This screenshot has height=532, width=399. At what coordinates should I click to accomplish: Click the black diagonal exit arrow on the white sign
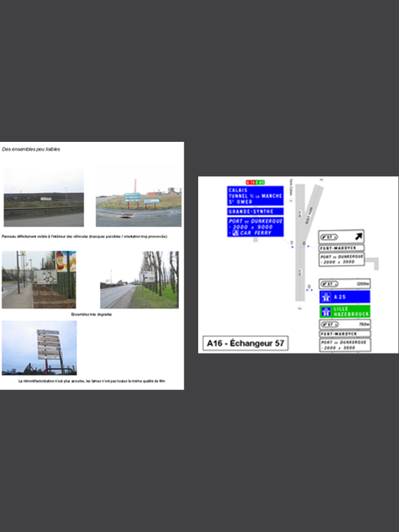click(x=357, y=237)
